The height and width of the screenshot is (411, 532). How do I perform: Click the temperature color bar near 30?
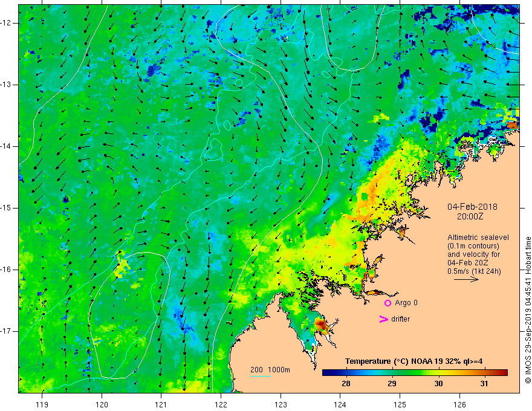coord(438,373)
